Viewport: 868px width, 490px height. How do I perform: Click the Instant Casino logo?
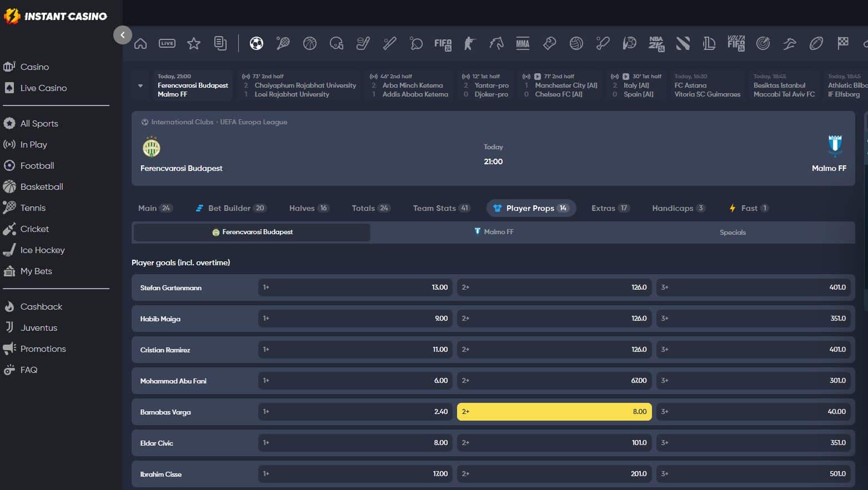(56, 16)
